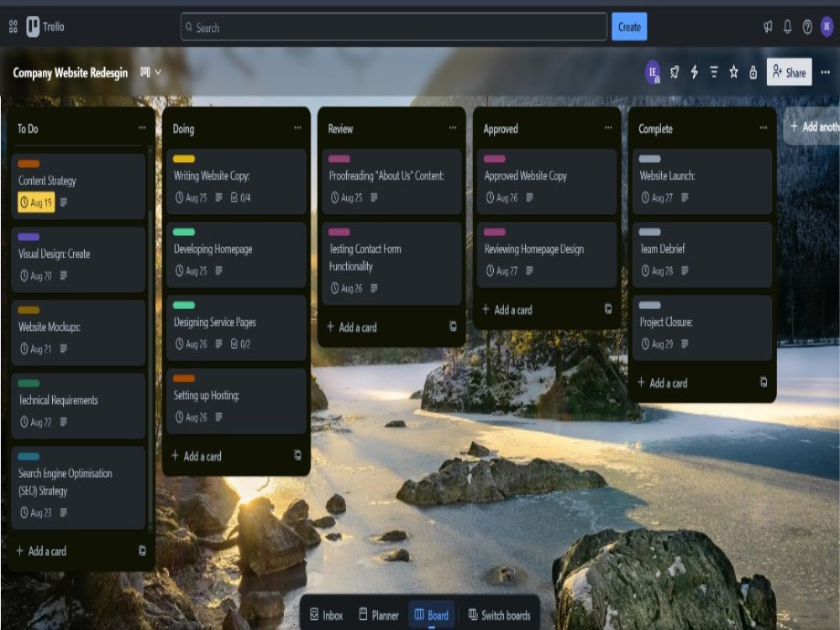Open the account avatar in the top bar
Image resolution: width=840 pixels, height=630 pixels.
827,27
